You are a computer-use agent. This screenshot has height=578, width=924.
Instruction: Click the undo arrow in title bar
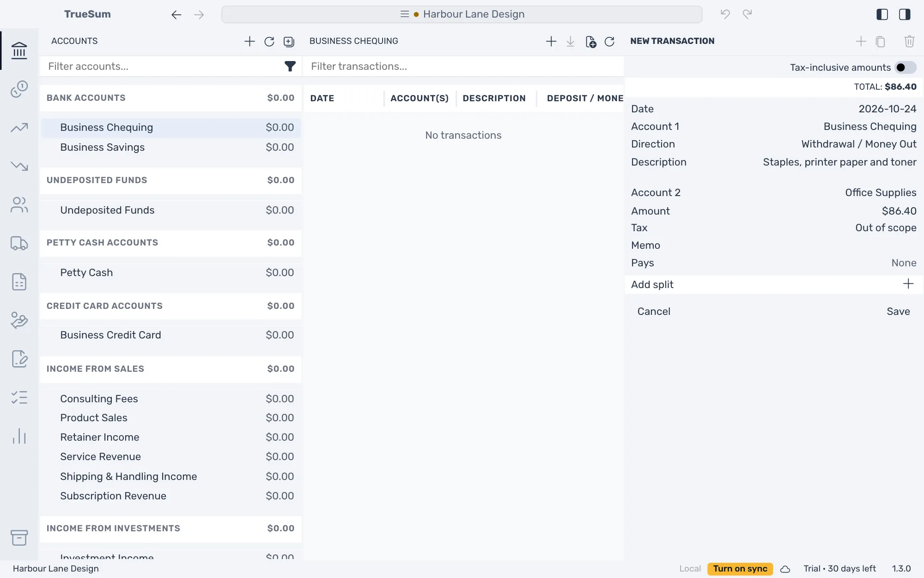click(725, 14)
